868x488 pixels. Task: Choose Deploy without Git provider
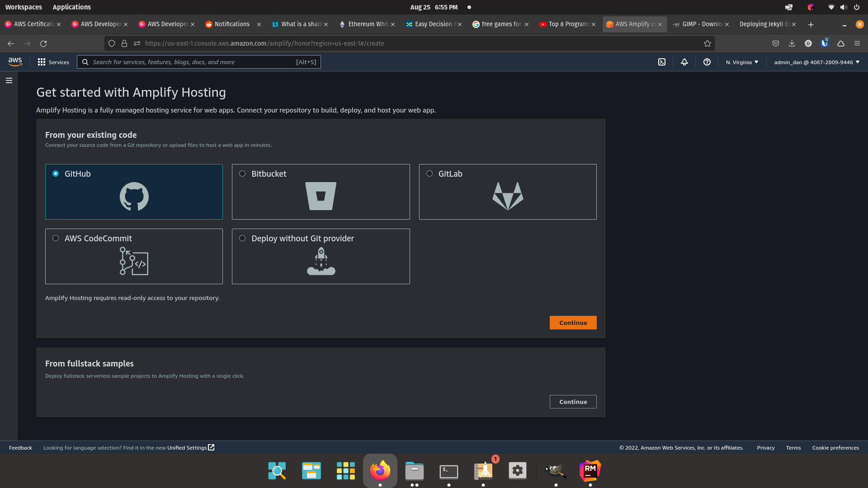pos(243,238)
